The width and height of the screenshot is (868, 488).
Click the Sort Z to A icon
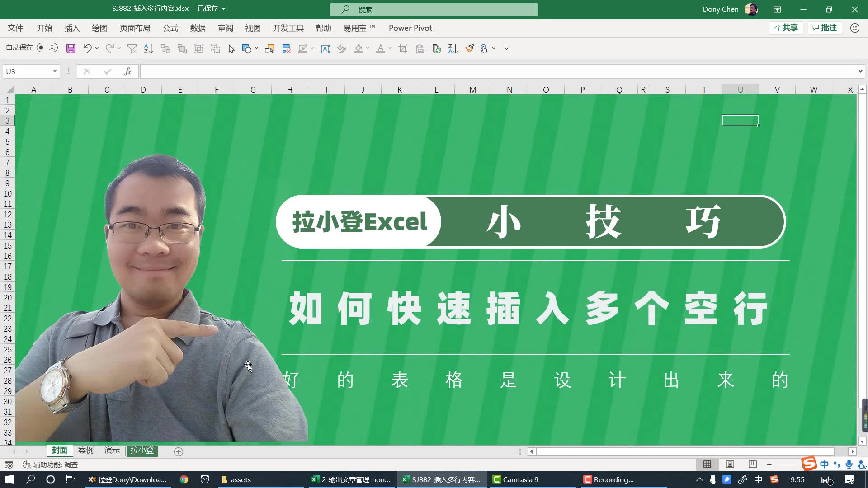453,49
